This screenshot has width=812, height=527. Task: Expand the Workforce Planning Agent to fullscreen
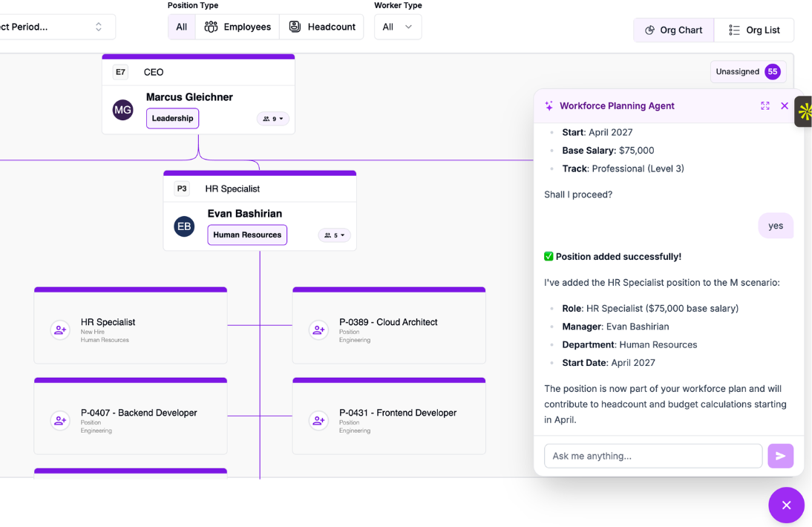[765, 105]
